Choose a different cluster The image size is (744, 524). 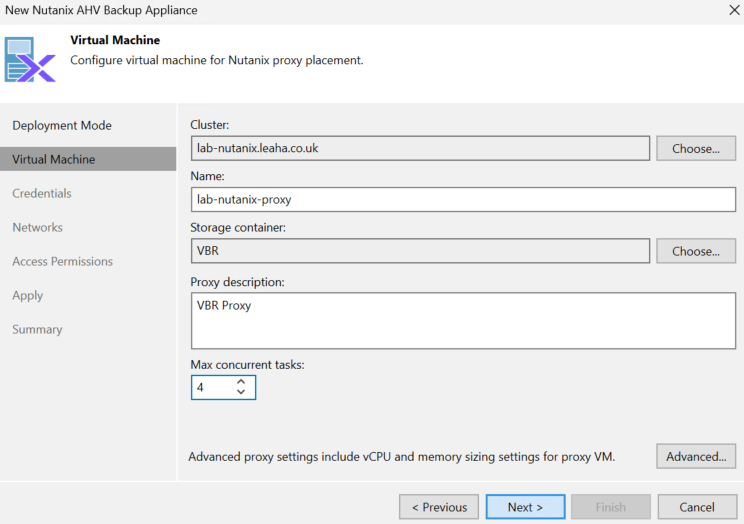pos(696,149)
